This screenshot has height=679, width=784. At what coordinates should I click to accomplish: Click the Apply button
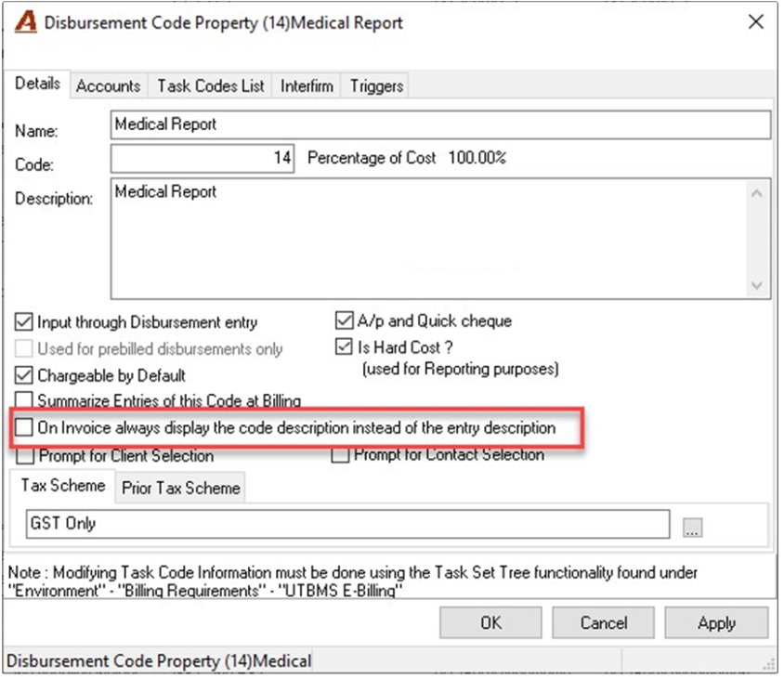point(716,623)
